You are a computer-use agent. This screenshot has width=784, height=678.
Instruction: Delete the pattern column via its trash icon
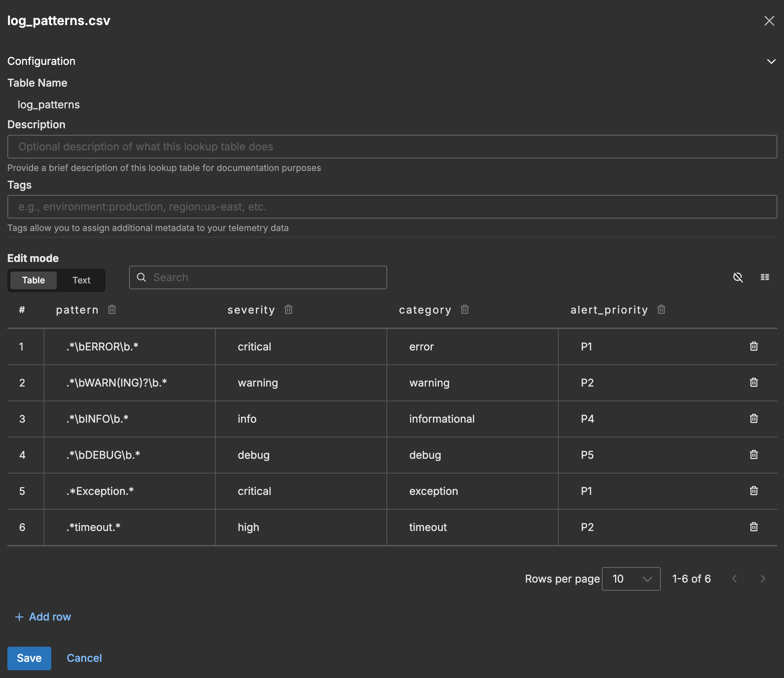click(112, 310)
